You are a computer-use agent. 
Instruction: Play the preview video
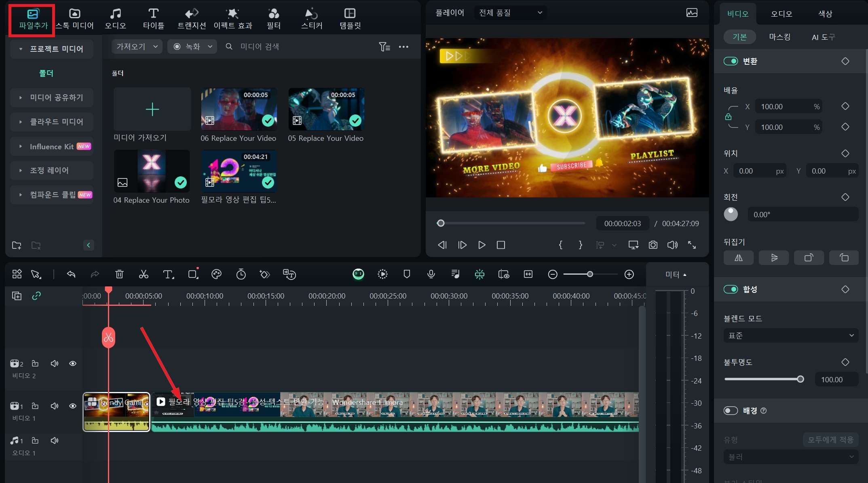coord(482,245)
